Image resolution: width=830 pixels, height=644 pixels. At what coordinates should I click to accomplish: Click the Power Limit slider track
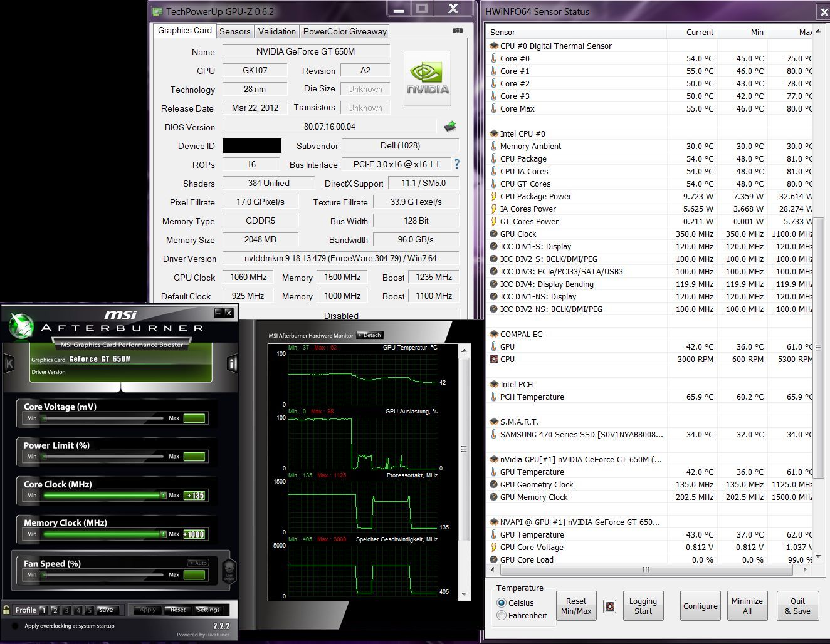[103, 457]
